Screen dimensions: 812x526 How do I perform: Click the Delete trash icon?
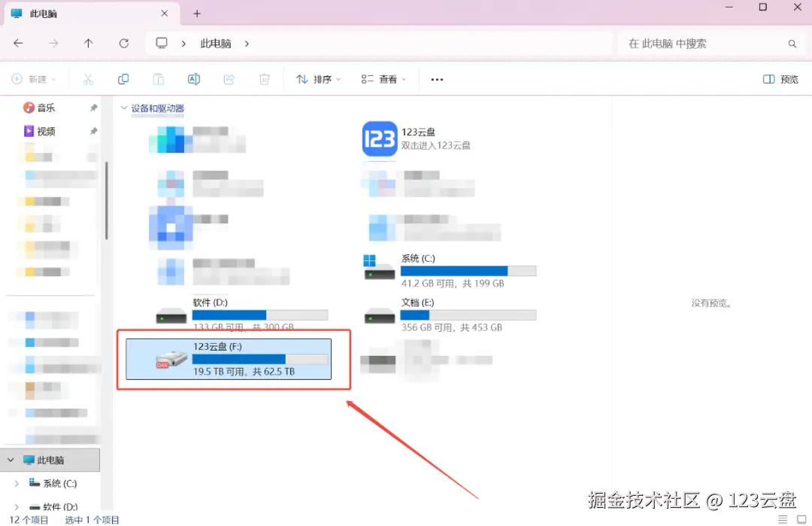[x=264, y=79]
